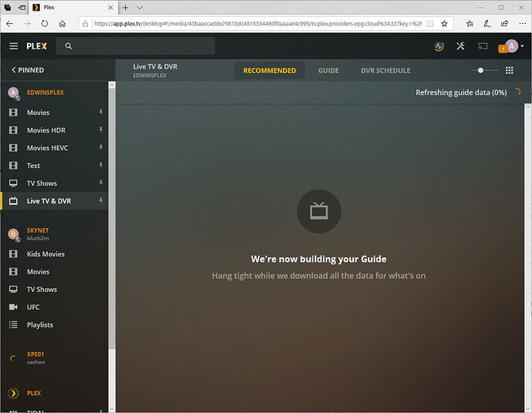
Task: Select the SKYNET server
Action: (x=38, y=230)
